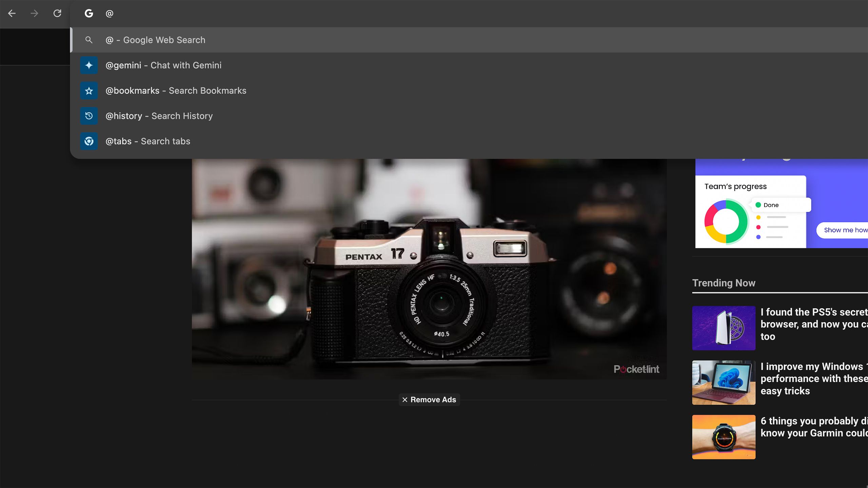868x488 pixels.
Task: Click the @ symbol in address bar
Action: [x=109, y=13]
